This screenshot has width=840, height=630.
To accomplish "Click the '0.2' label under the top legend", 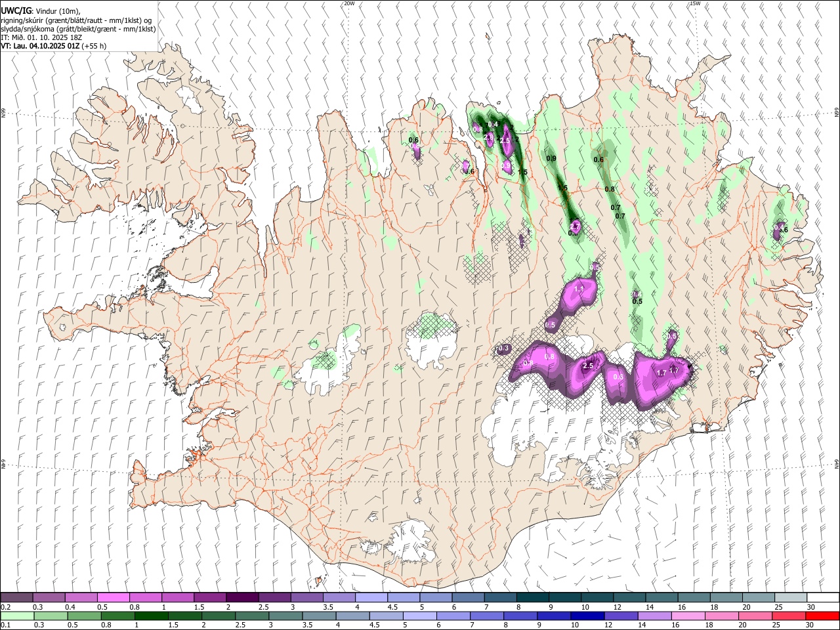I will tap(5, 607).
